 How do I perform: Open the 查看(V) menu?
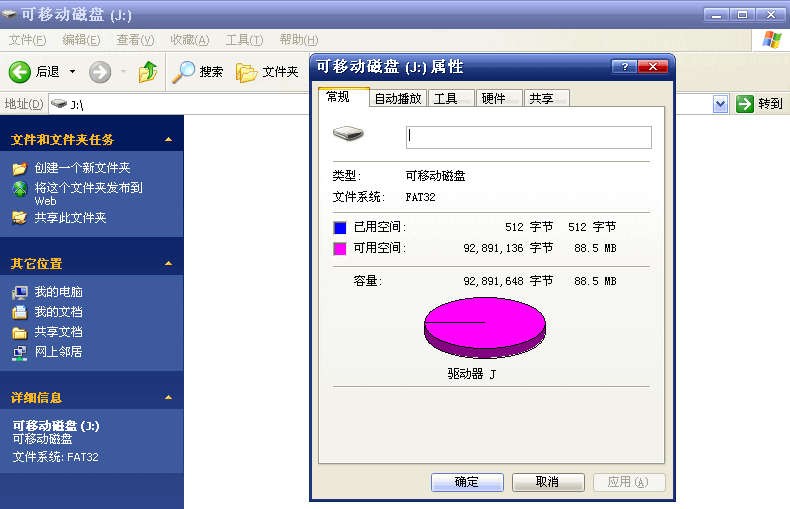click(135, 40)
